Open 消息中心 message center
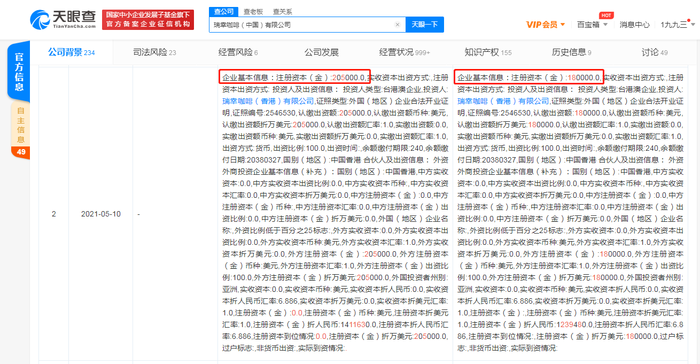Viewport: 700px width, 364px height. tap(634, 25)
